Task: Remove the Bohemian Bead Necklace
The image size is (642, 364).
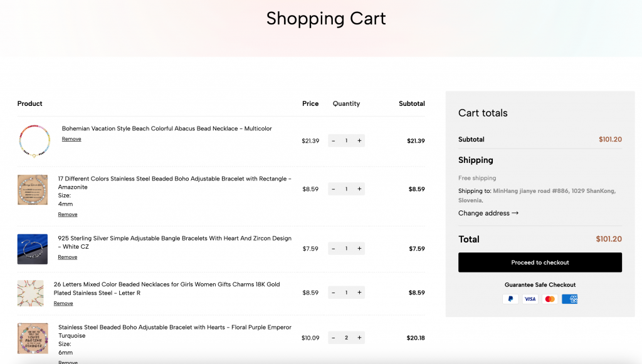Action: tap(71, 139)
